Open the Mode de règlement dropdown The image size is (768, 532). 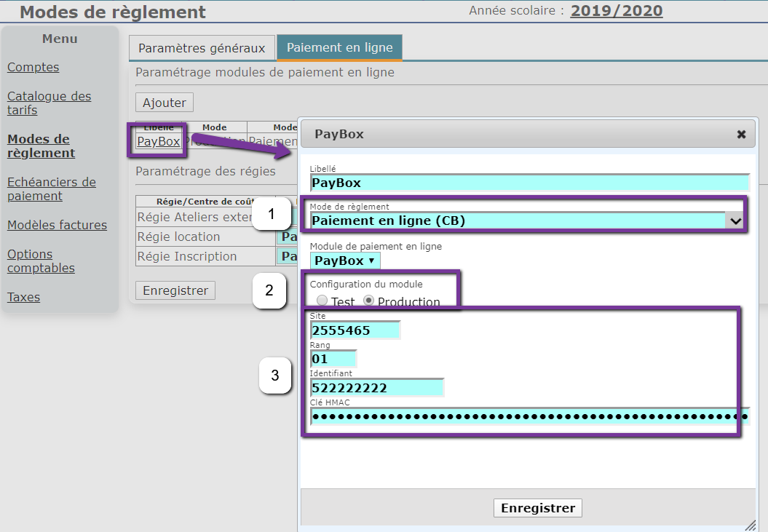click(526, 221)
